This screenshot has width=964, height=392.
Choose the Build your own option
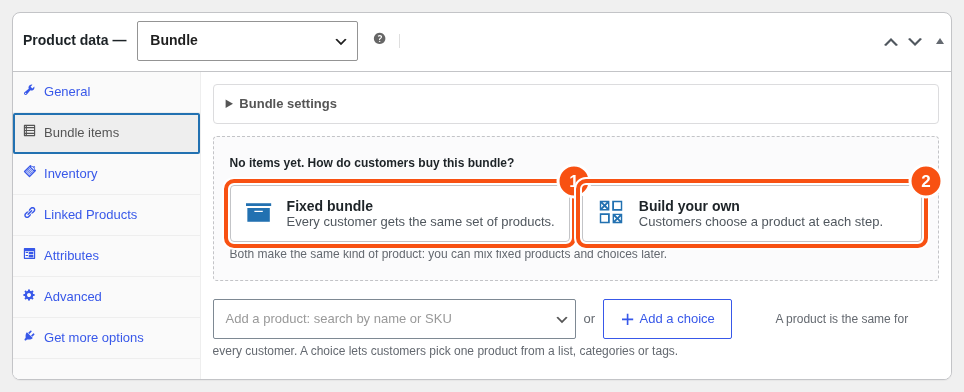pyautogui.click(x=752, y=213)
